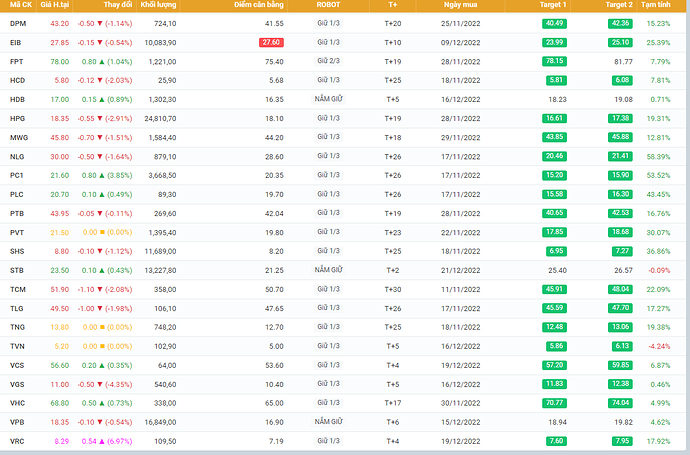Select the FPT stock ticker
Screen dimensions: 690x455
pyautogui.click(x=16, y=62)
